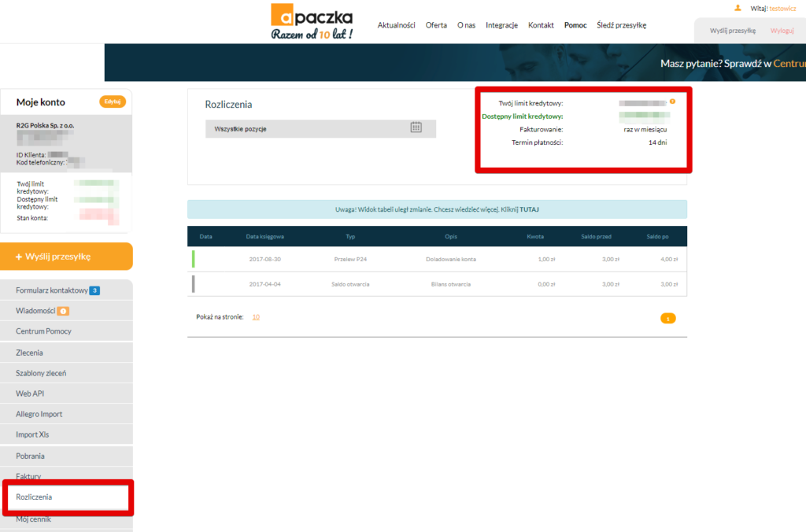Select page 1 in the pagination
This screenshot has height=532, width=806.
click(667, 319)
